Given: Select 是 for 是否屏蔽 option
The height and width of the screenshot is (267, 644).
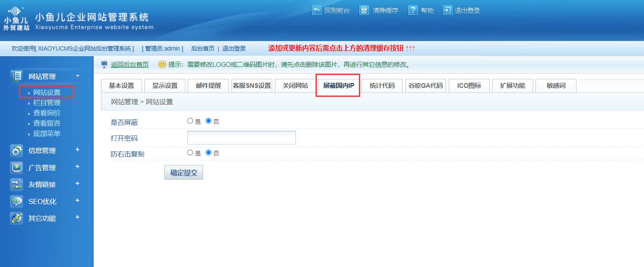Looking at the screenshot, I should (x=190, y=121).
